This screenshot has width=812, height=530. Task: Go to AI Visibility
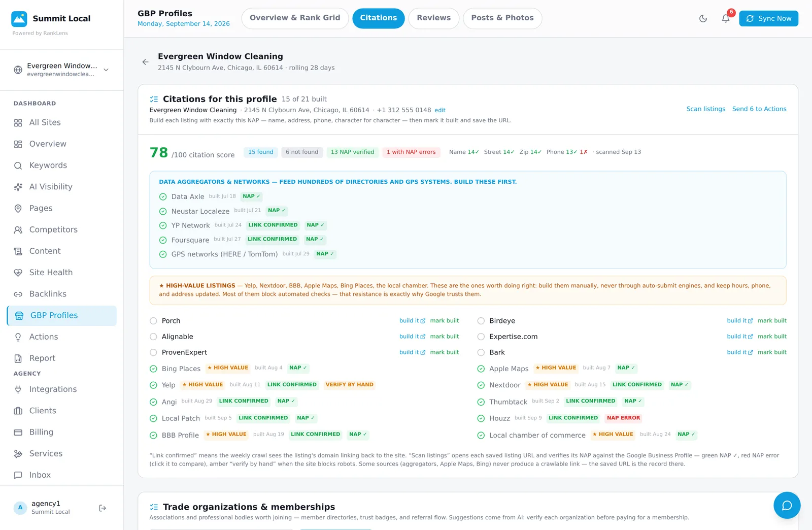point(62,187)
